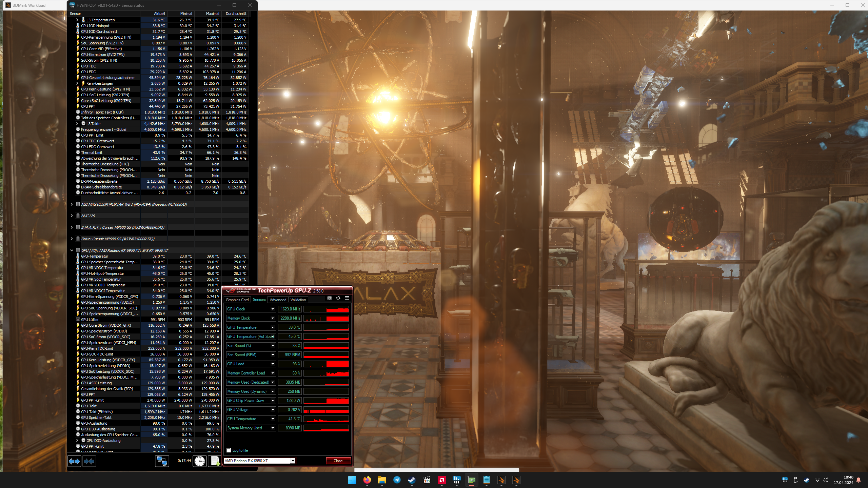
Task: Click GPU-Z refresh icon
Action: (x=338, y=298)
